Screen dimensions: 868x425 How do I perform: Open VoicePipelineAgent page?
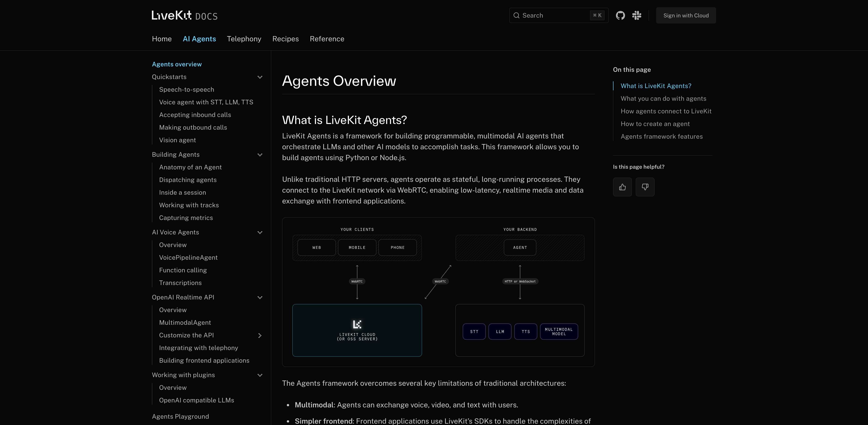(x=188, y=257)
